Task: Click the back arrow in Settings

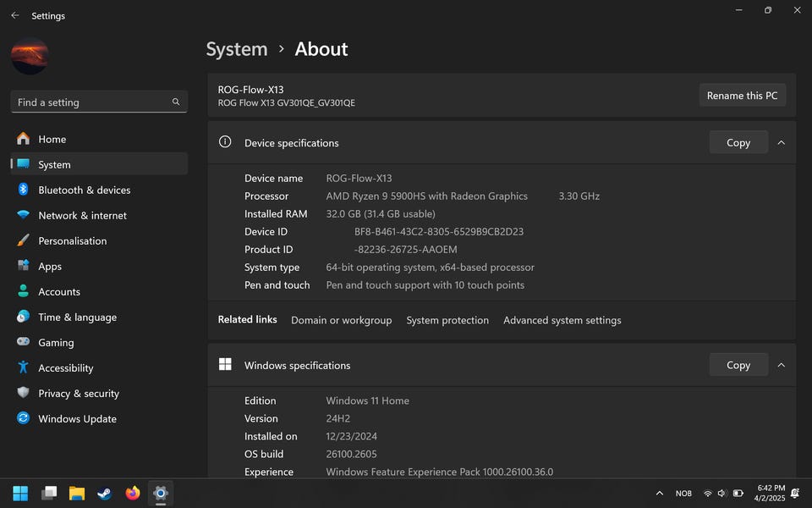Action: [x=15, y=15]
